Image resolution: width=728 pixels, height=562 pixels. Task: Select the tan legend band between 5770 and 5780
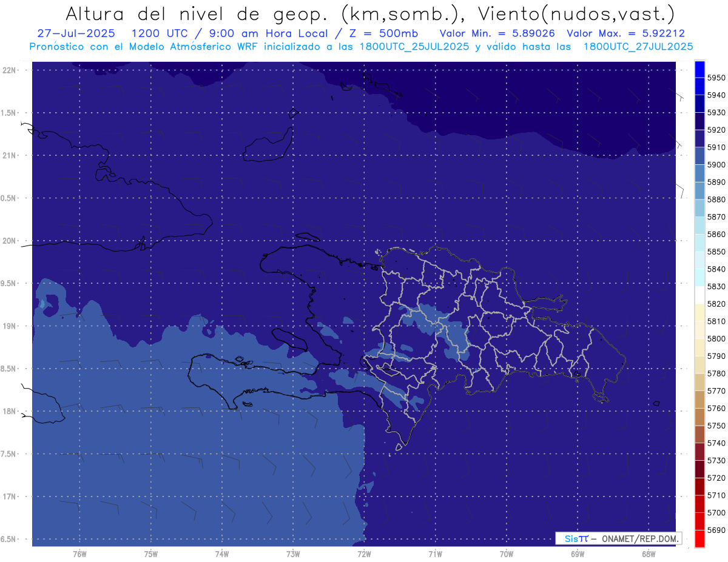[x=699, y=382]
